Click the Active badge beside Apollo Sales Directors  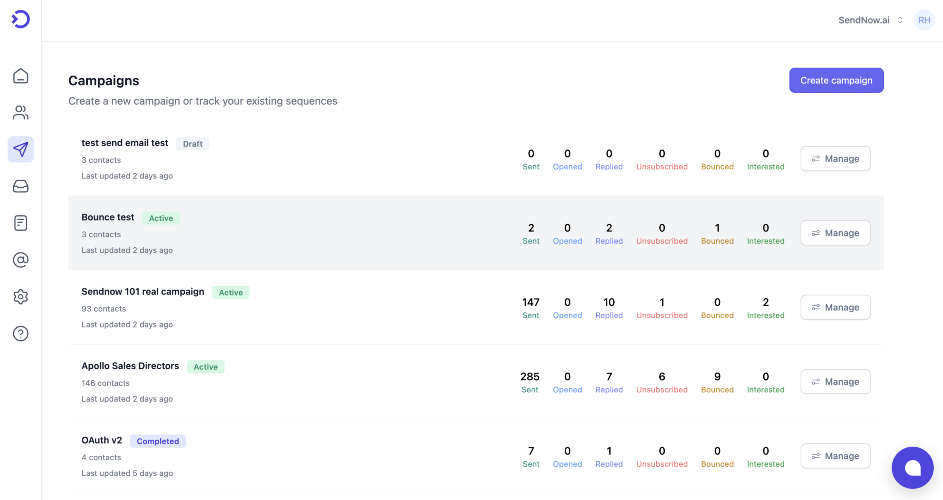click(205, 367)
